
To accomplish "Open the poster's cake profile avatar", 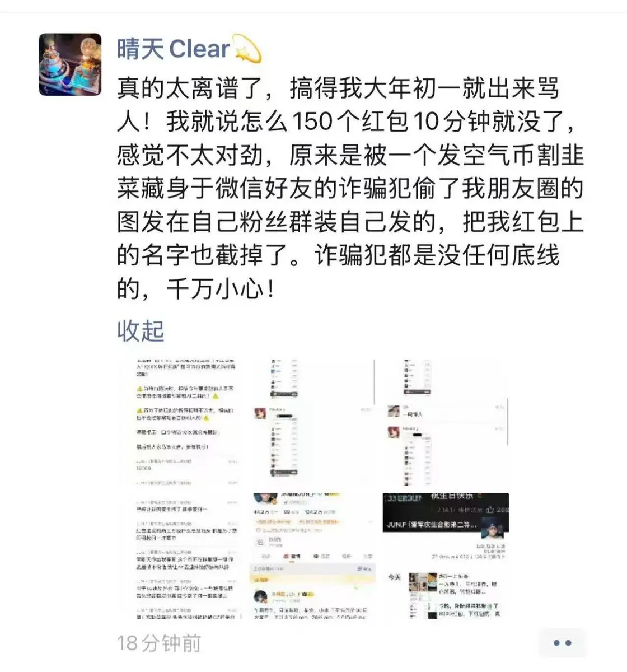I will tap(70, 64).
